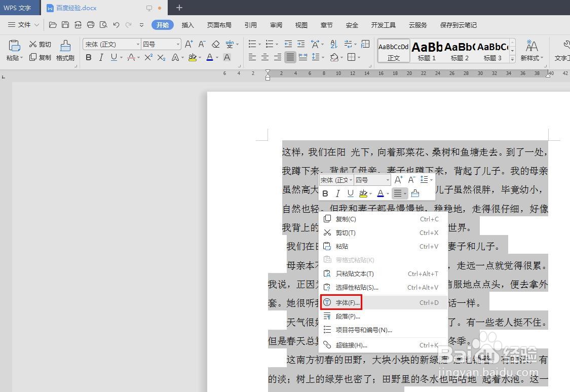Click the text highlight color icon
Screen dimensions: 570x392
point(193,57)
